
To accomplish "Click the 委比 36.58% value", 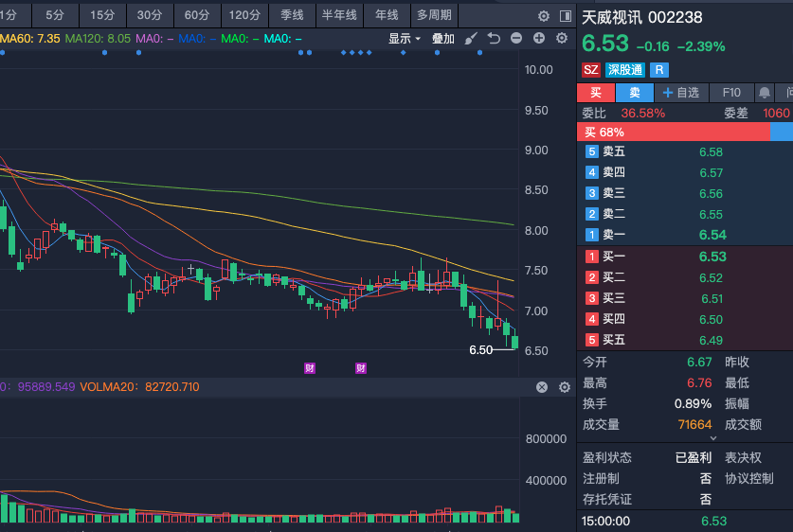I will coord(642,113).
